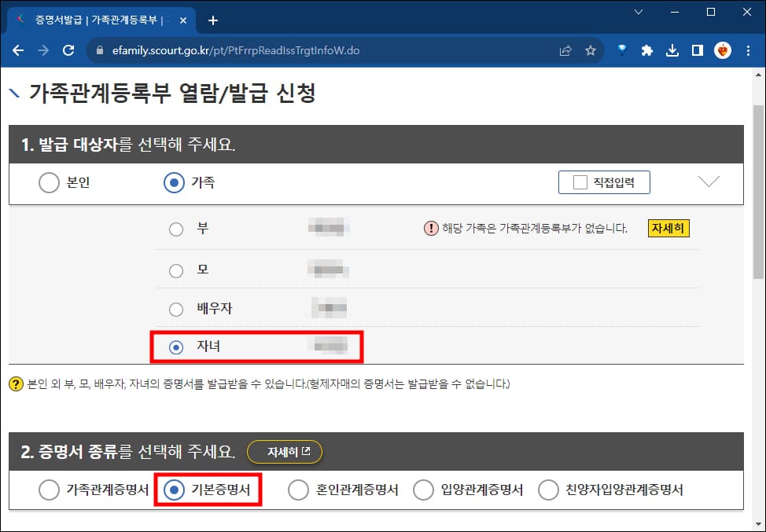Screen dimensions: 766x532
Task: Select the 혼인관계증명서 certificate option
Action: [x=299, y=489]
